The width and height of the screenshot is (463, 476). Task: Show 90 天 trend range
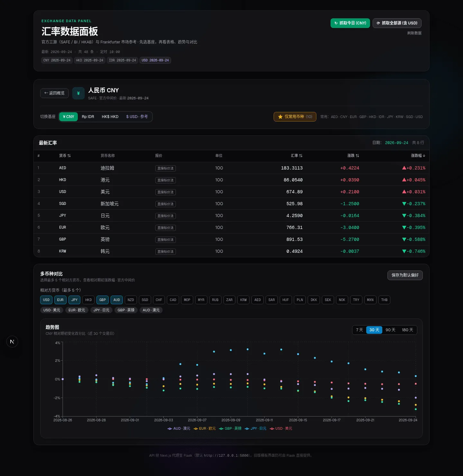390,330
